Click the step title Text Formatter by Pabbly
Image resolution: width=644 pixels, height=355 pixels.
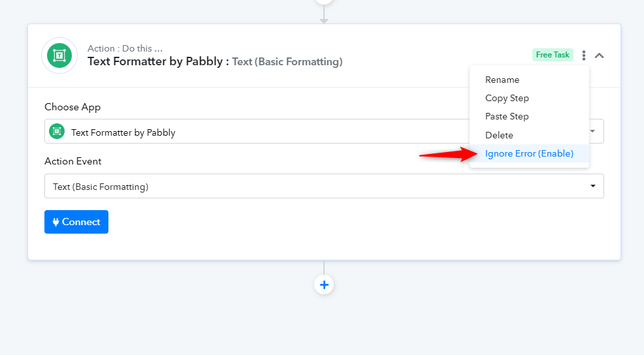155,61
